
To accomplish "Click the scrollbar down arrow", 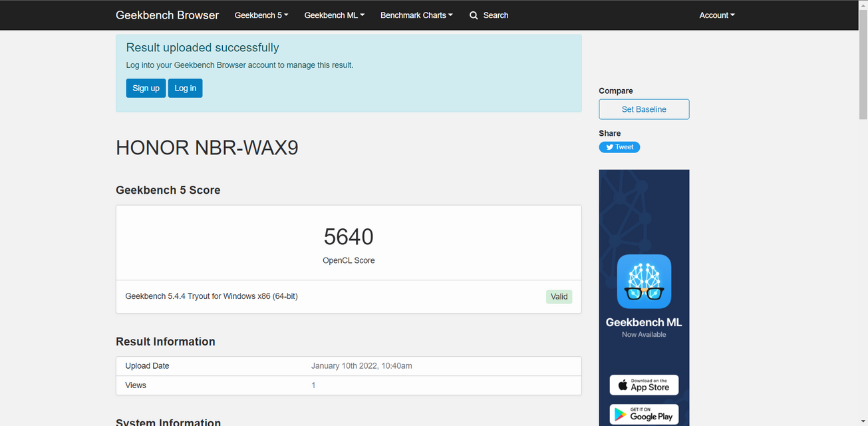I will point(863,421).
